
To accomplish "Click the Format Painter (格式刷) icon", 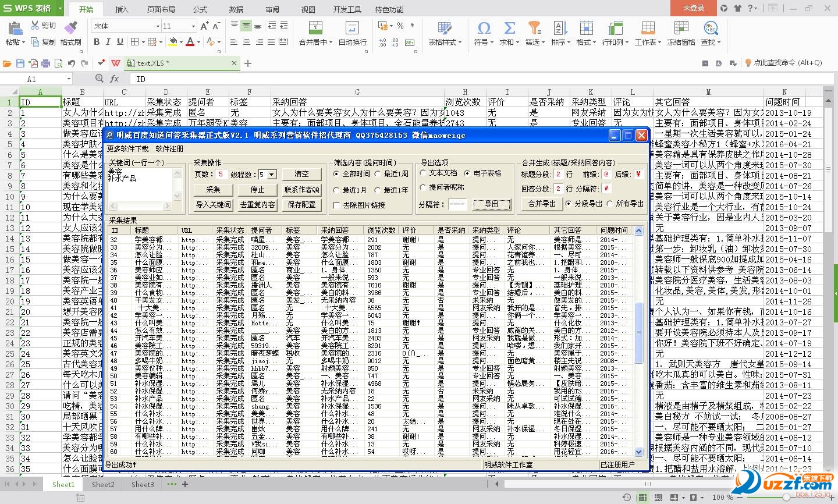I will [x=70, y=28].
